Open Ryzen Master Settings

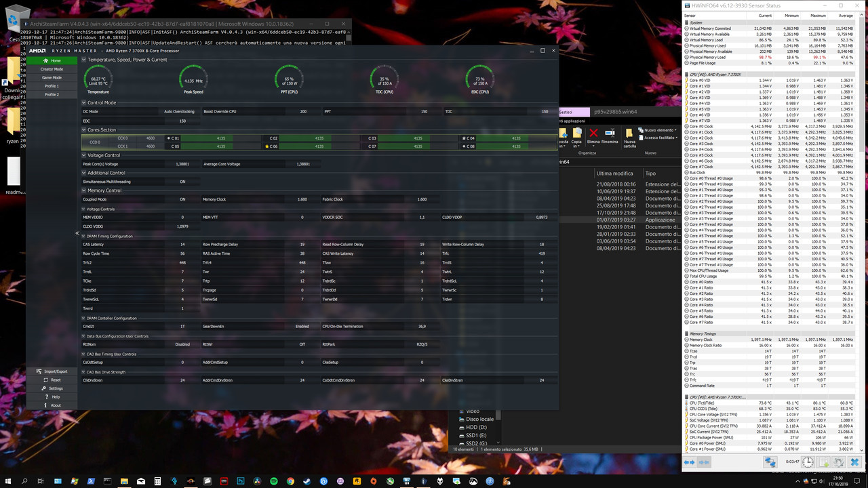click(x=56, y=388)
